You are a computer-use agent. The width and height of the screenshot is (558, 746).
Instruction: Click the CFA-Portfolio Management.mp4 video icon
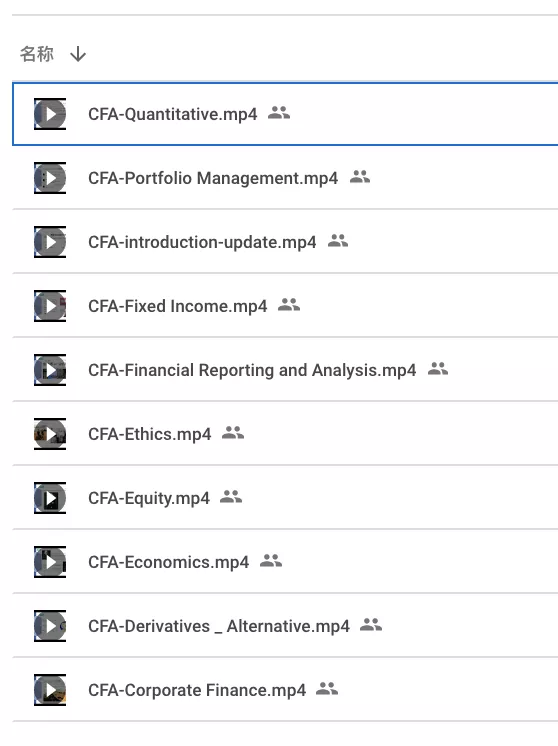tap(50, 178)
